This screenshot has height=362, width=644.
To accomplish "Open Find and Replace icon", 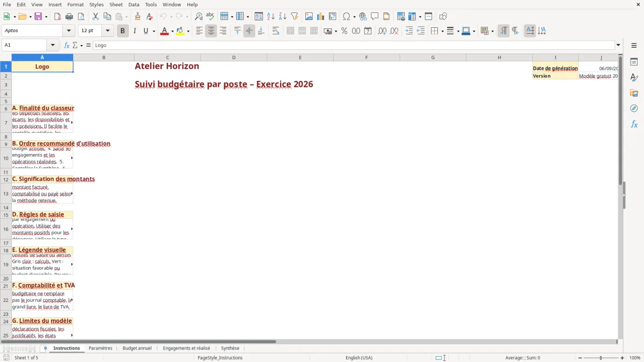I will click(x=199, y=17).
